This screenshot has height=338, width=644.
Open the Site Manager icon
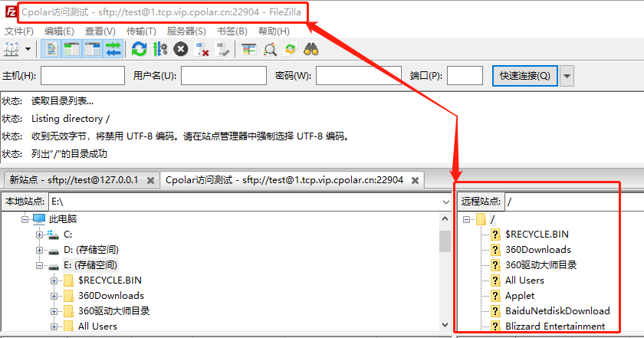[x=11, y=50]
